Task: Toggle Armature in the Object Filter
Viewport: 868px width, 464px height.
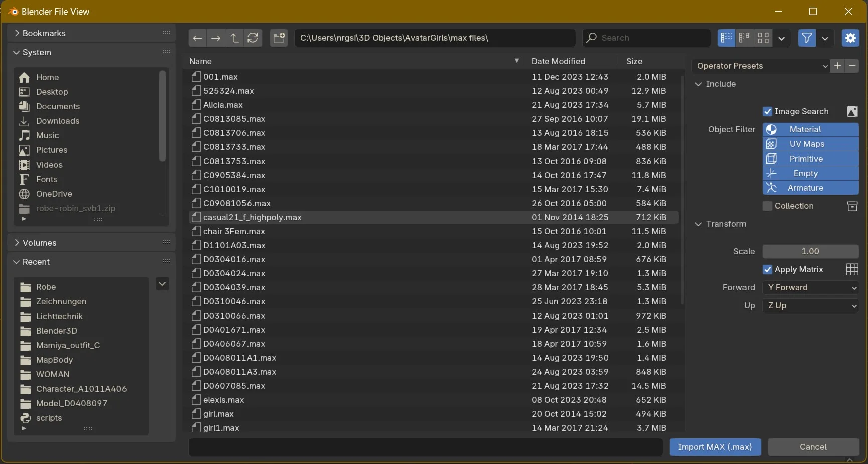Action: [x=810, y=188]
